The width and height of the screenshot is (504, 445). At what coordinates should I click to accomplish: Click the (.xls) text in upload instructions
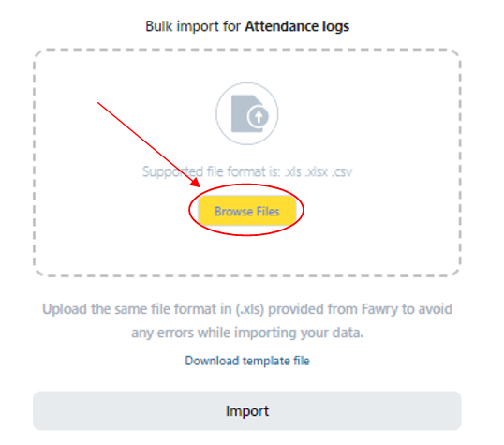click(250, 309)
